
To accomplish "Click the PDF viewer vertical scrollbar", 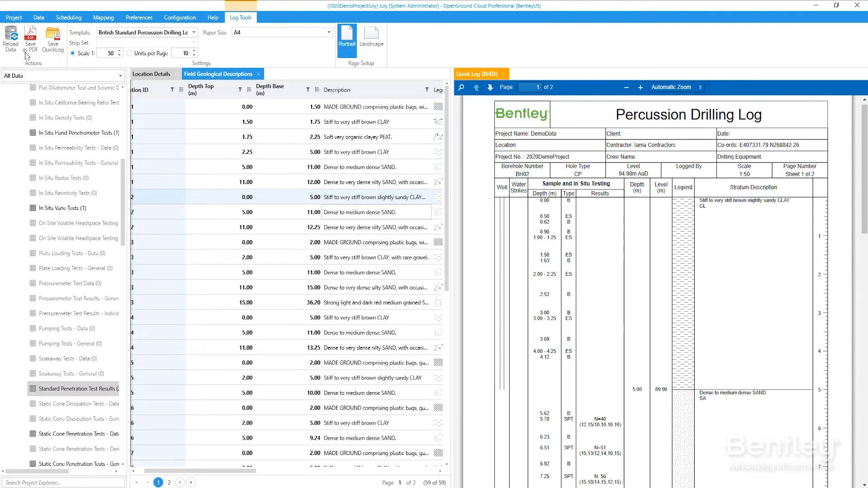I will (x=864, y=169).
